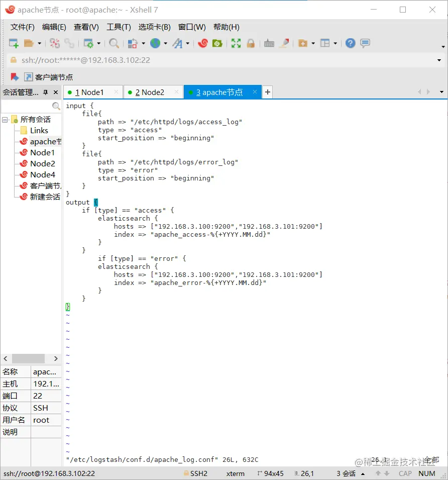Open the 文件(F) menu
The image size is (448, 480).
[x=22, y=27]
